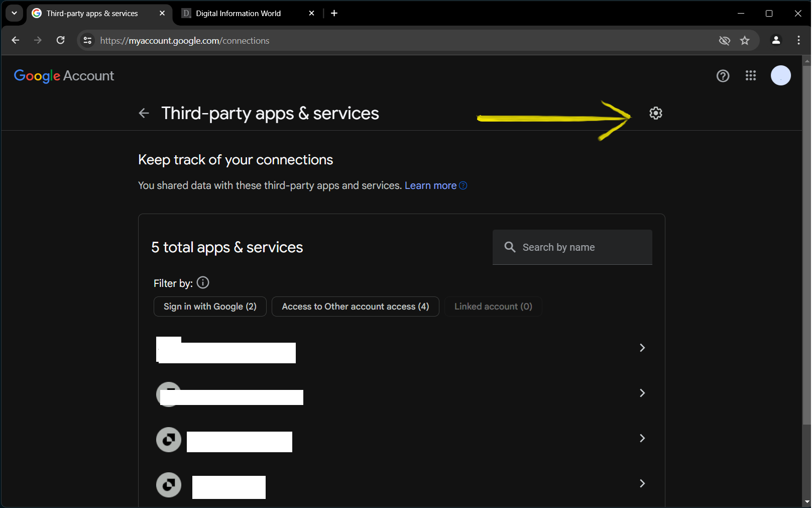Image resolution: width=812 pixels, height=508 pixels.
Task: Click the address bar URL
Action: pos(185,41)
